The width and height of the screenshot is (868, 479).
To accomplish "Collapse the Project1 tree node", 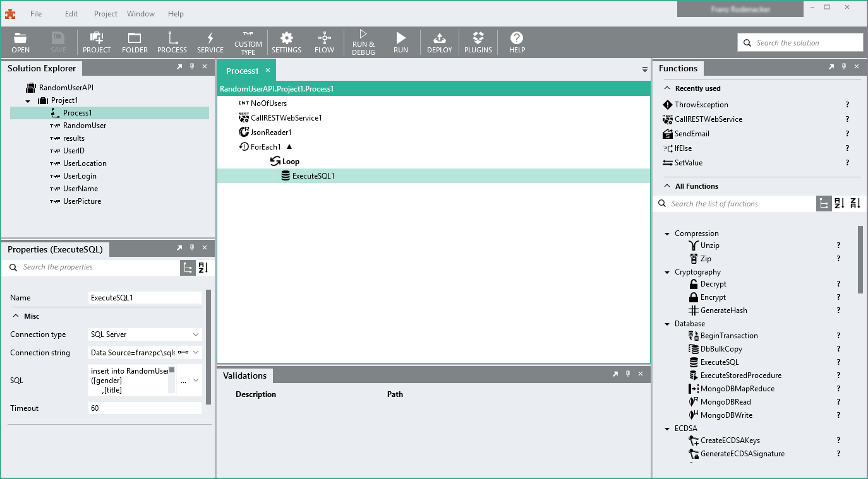I will point(28,101).
